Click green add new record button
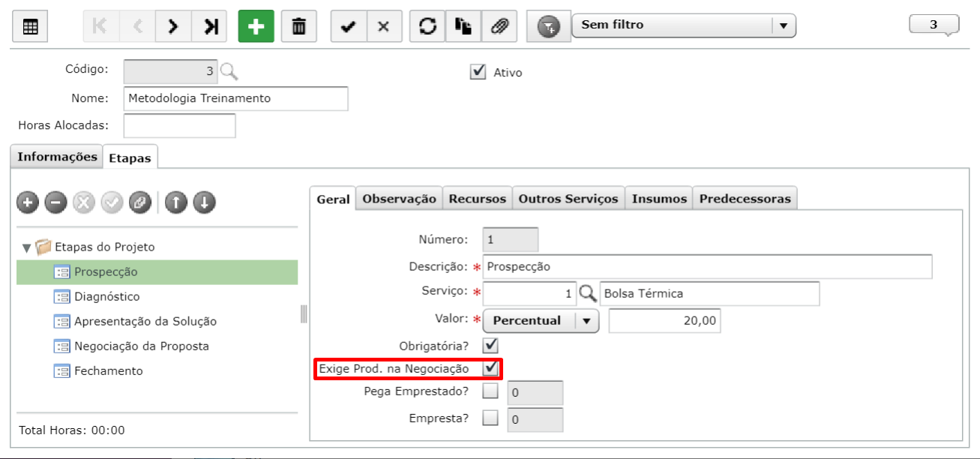The image size is (980, 459). click(x=256, y=27)
